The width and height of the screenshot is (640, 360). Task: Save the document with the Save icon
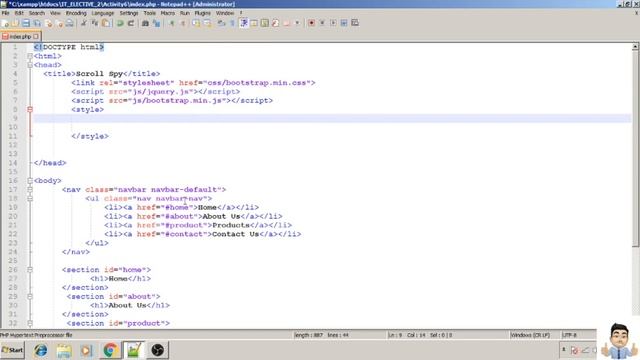26,23
